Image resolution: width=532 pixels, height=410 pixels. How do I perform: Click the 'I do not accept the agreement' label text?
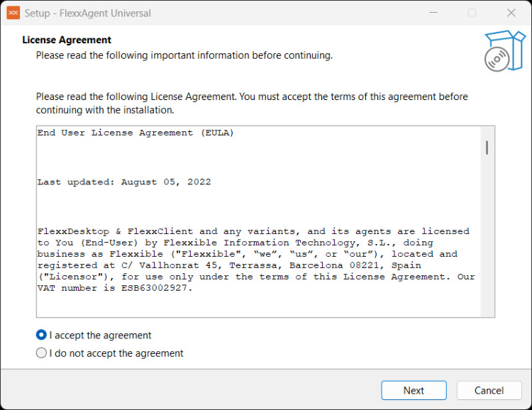pyautogui.click(x=116, y=353)
